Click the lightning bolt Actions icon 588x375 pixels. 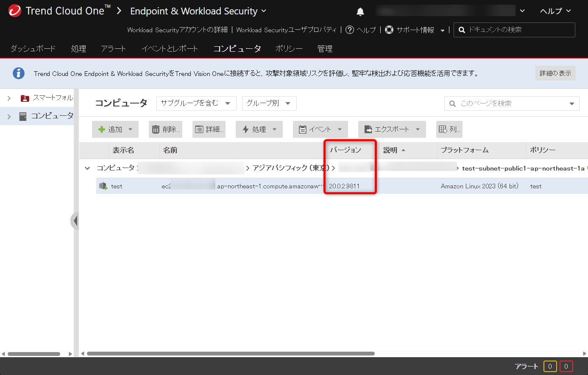[x=245, y=129]
